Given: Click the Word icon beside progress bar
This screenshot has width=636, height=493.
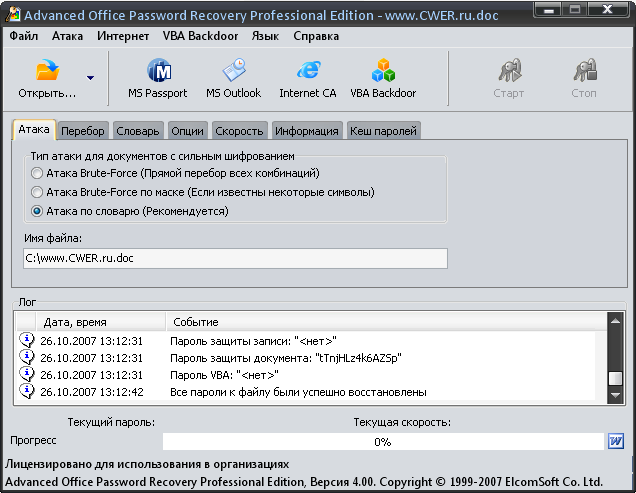Looking at the screenshot, I should 615,441.
